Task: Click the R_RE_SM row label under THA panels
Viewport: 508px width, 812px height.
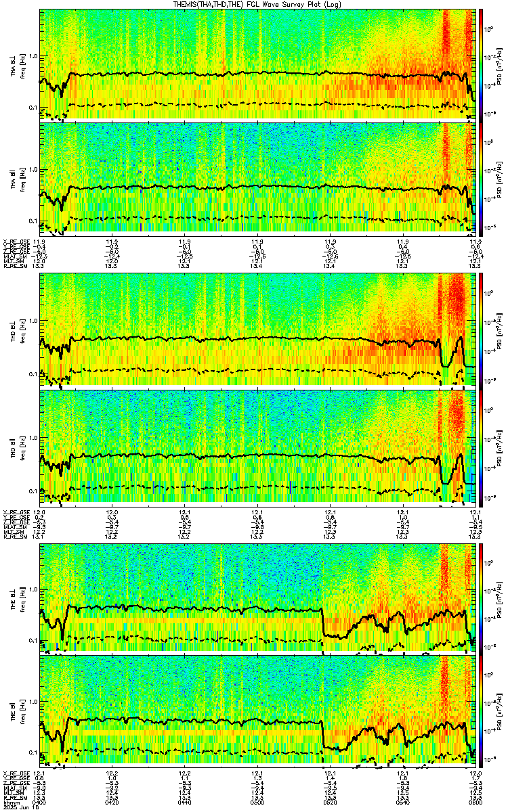Action: pos(15,267)
